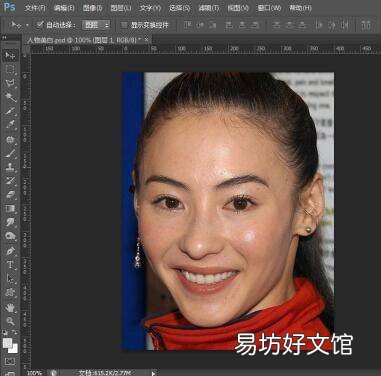Select the Zoom magnifier tool

tap(10, 321)
